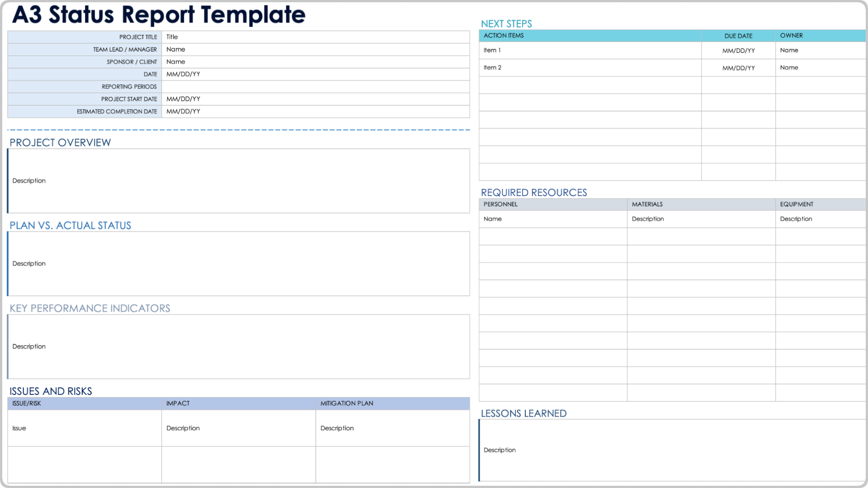
Task: Click the ISSUES AND RISKS heading
Action: pyautogui.click(x=51, y=391)
